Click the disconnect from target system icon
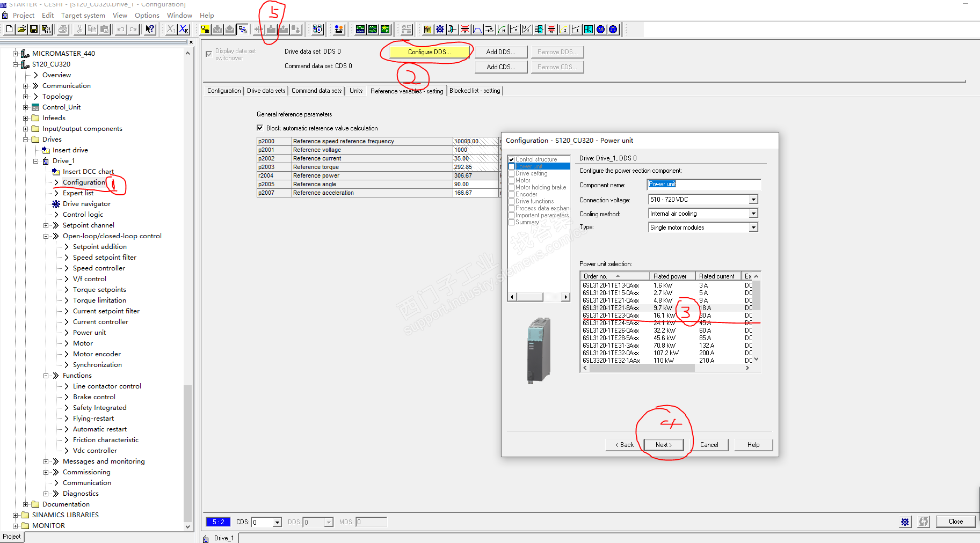The width and height of the screenshot is (980, 543). [x=243, y=30]
